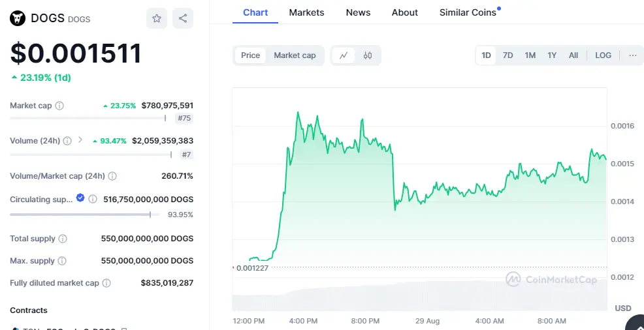The height and width of the screenshot is (330, 644).
Task: Click the 0.001227 opening price marker
Action: [x=251, y=268]
